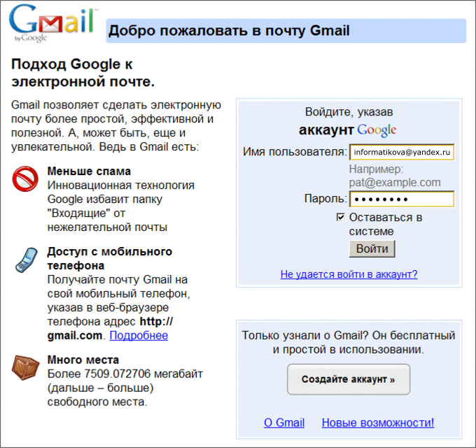Open the 'Новые возможности!' link
The image size is (476, 448).
pyautogui.click(x=378, y=423)
